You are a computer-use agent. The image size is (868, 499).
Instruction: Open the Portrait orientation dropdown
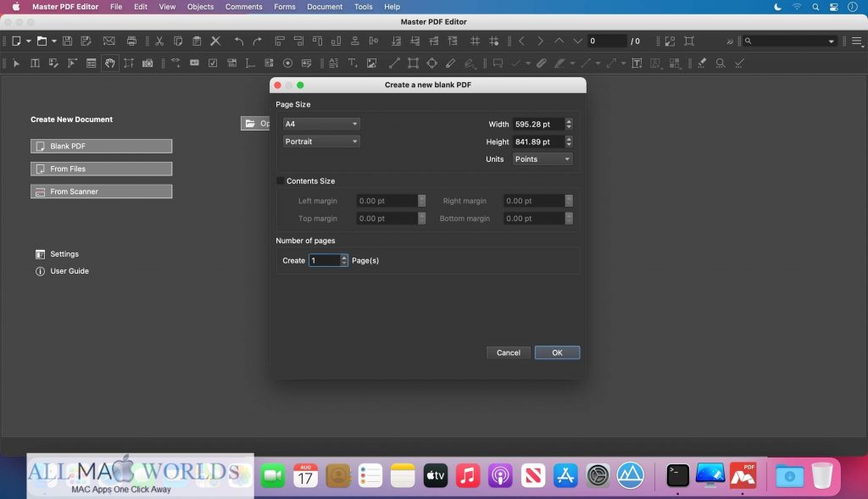pos(321,141)
